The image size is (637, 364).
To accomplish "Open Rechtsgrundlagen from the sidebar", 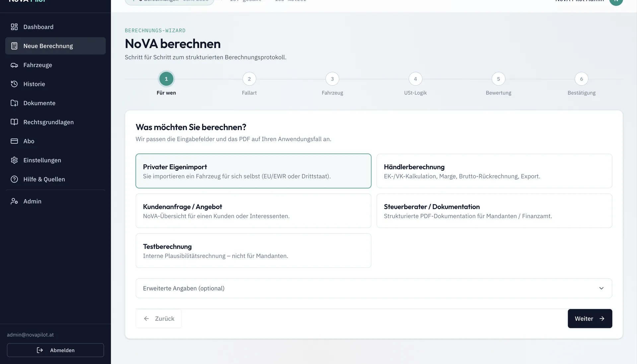I will 55,122.
